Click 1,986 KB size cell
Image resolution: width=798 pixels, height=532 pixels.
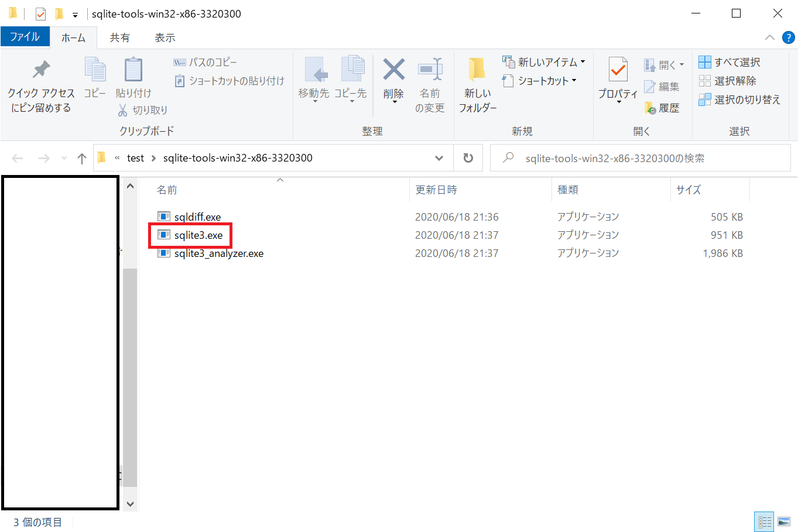[x=723, y=253]
